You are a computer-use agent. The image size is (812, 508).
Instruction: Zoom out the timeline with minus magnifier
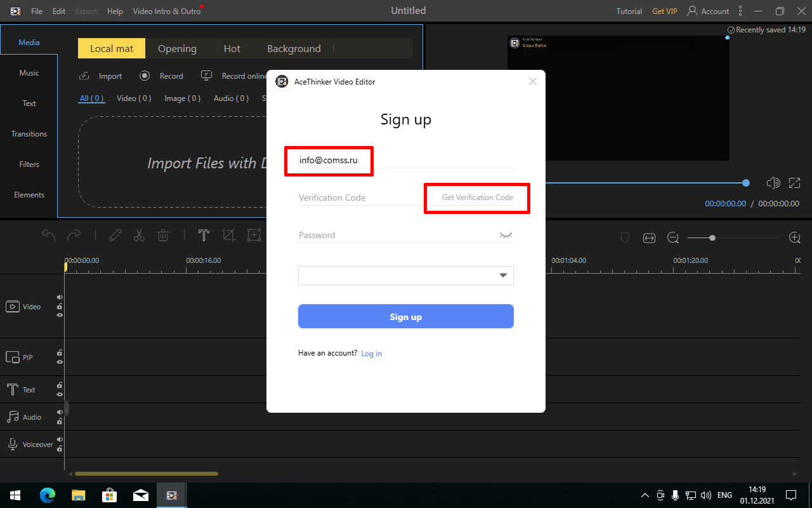click(x=673, y=237)
